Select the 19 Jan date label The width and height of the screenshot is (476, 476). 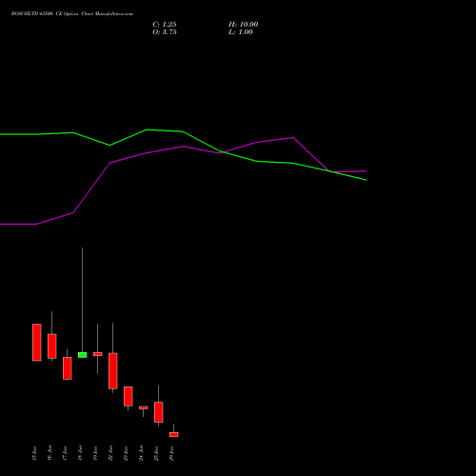[95, 453]
